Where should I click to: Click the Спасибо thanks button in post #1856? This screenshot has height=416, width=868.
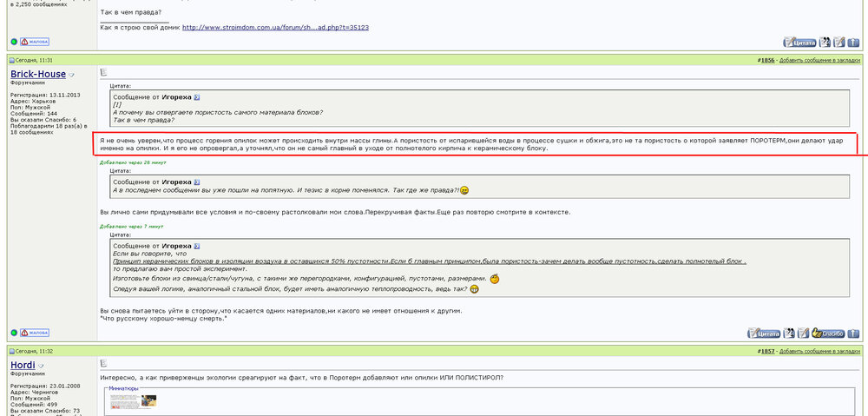(829, 333)
